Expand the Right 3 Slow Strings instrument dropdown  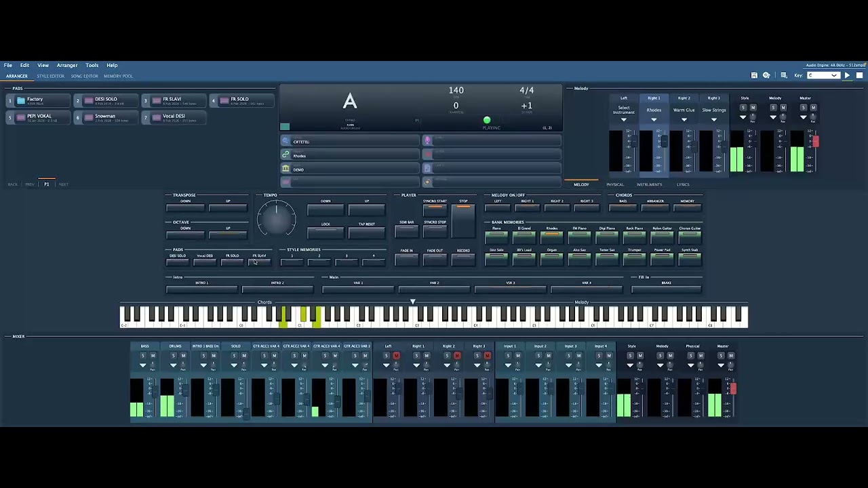713,120
